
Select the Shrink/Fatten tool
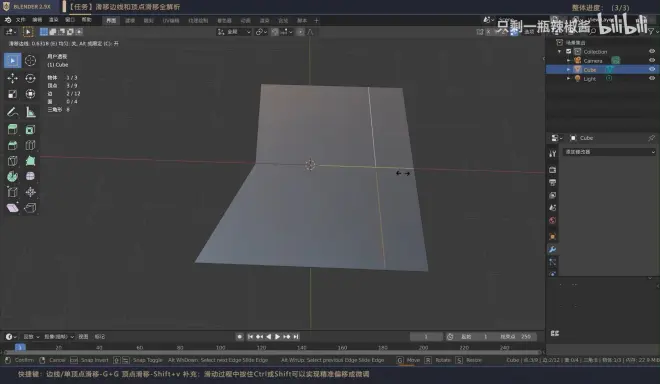click(30, 192)
